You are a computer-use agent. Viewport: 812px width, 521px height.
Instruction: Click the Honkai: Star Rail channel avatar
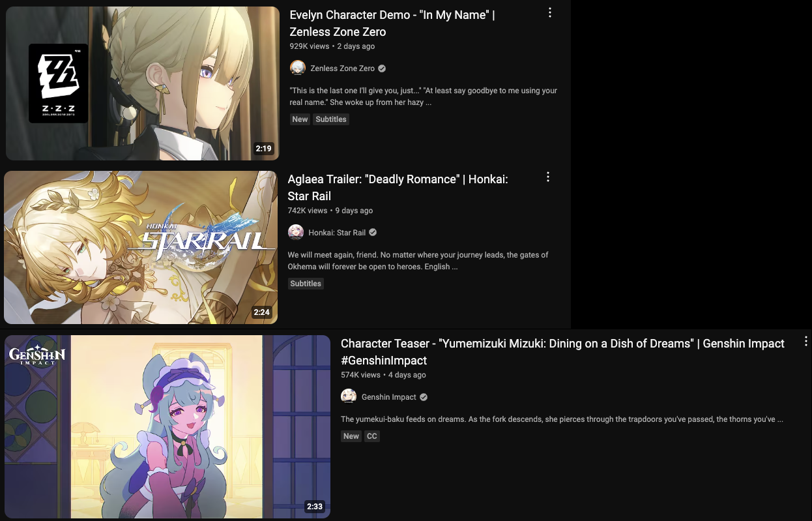point(296,232)
